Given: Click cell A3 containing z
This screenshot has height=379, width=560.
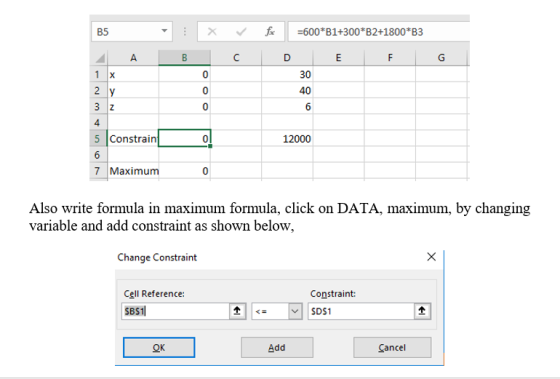Looking at the screenshot, I should click(133, 106).
